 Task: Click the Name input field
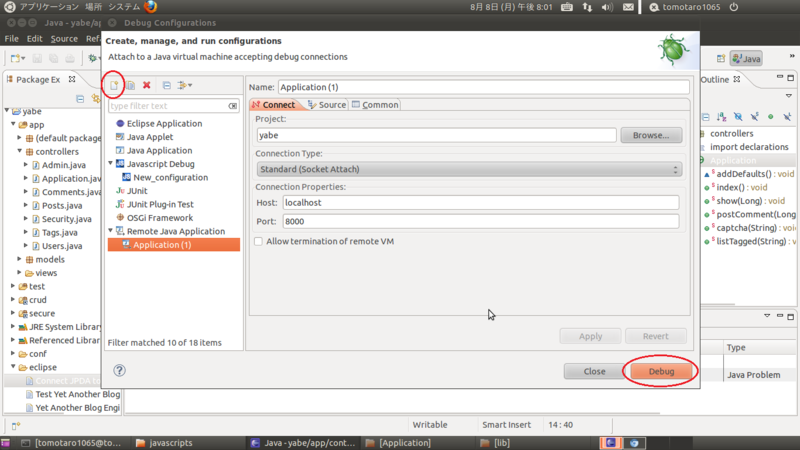(484, 87)
